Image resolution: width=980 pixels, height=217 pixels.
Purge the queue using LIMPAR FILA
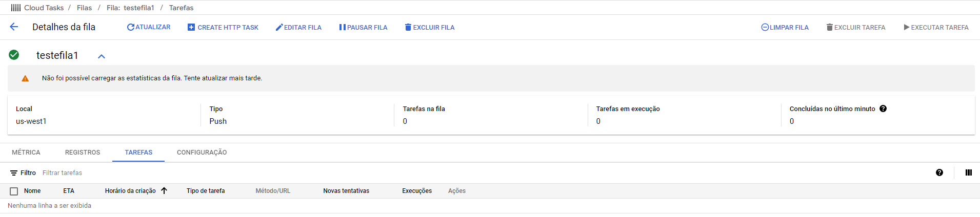pos(785,27)
